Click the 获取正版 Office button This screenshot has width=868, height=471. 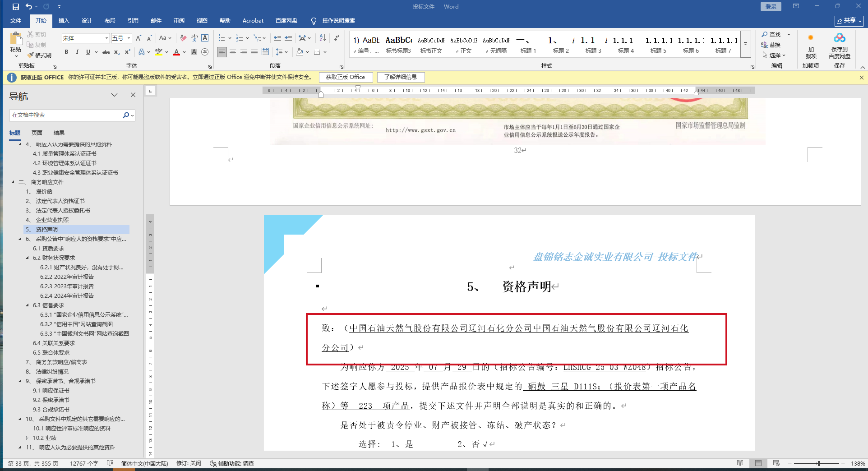pyautogui.click(x=346, y=77)
